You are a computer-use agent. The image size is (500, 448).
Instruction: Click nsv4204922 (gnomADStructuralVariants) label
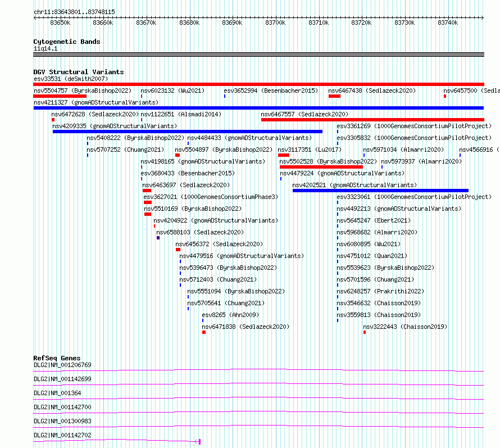coord(216,220)
